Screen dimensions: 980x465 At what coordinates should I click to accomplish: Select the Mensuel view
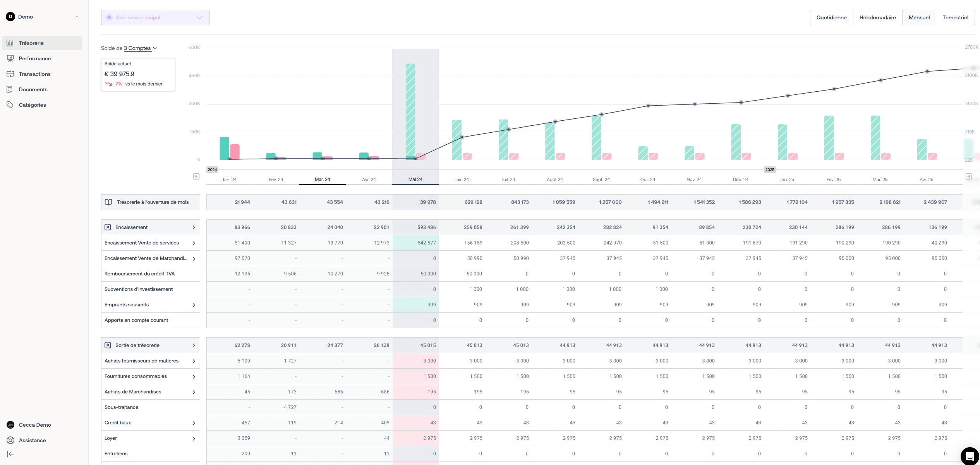pyautogui.click(x=919, y=17)
